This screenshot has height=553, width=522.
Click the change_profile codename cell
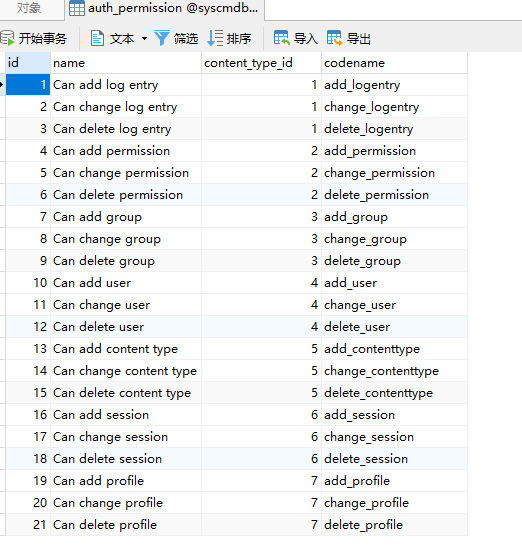click(x=394, y=503)
